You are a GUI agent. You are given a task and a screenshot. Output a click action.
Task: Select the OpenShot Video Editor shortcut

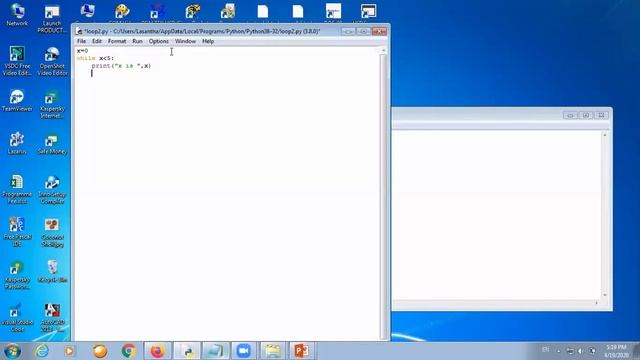click(52, 61)
